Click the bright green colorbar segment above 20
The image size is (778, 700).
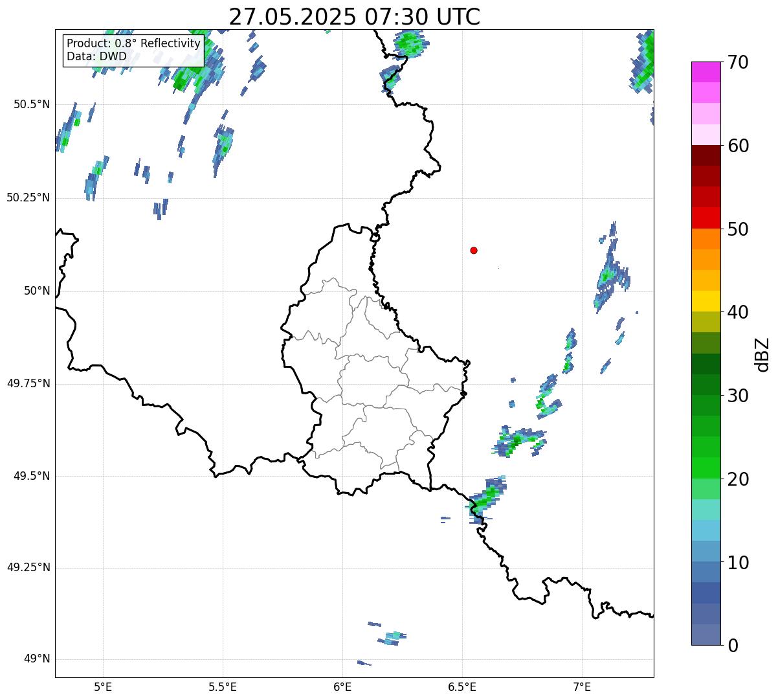706,468
